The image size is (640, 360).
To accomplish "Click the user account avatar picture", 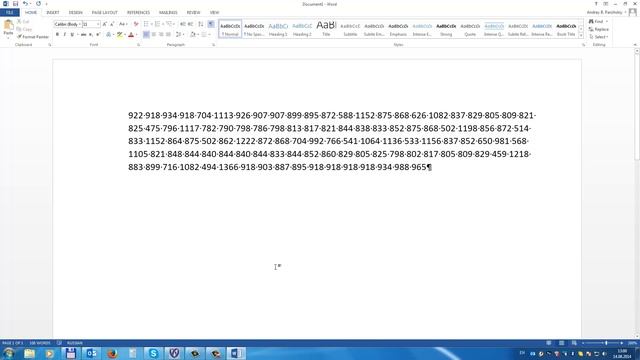I will point(633,12).
